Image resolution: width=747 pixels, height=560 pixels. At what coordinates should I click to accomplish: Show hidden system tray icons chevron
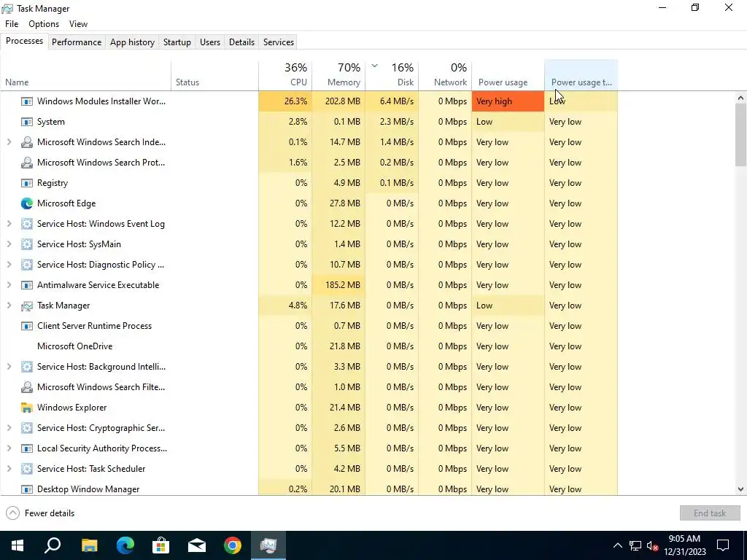click(x=617, y=545)
